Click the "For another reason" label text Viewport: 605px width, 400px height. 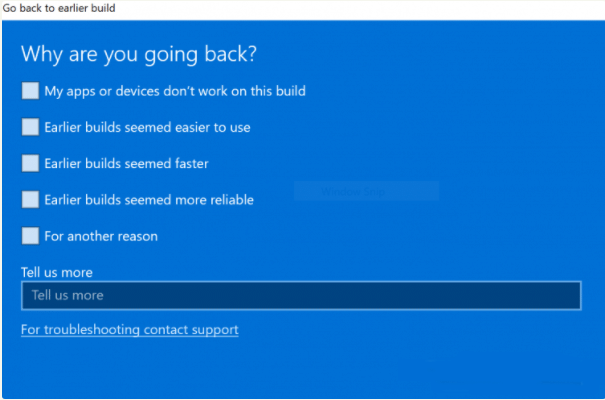101,236
